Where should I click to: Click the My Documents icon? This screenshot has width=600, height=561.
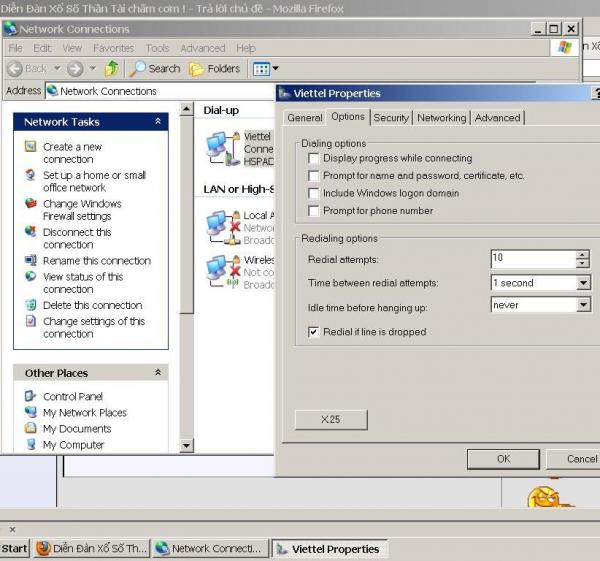(x=31, y=428)
